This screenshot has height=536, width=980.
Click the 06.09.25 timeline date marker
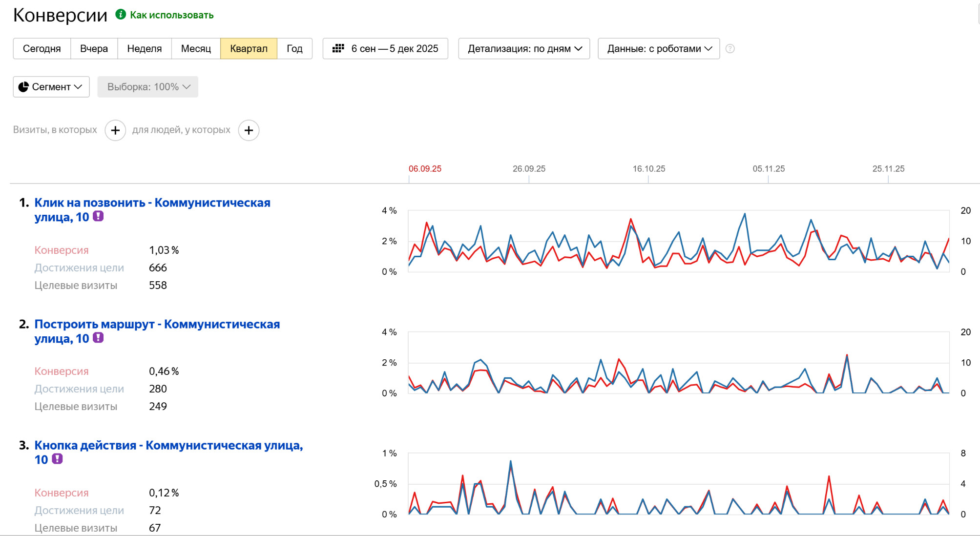click(425, 168)
